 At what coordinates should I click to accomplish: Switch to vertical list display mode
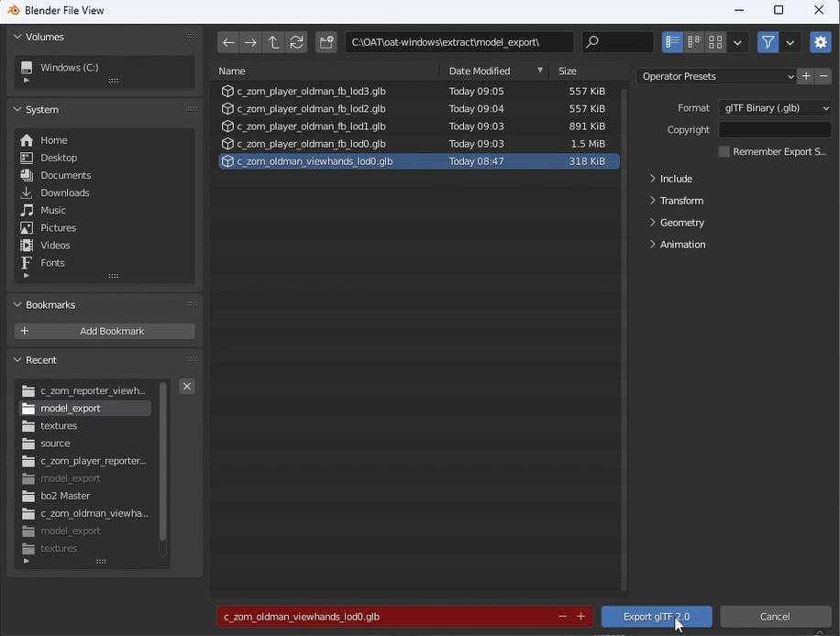click(672, 42)
